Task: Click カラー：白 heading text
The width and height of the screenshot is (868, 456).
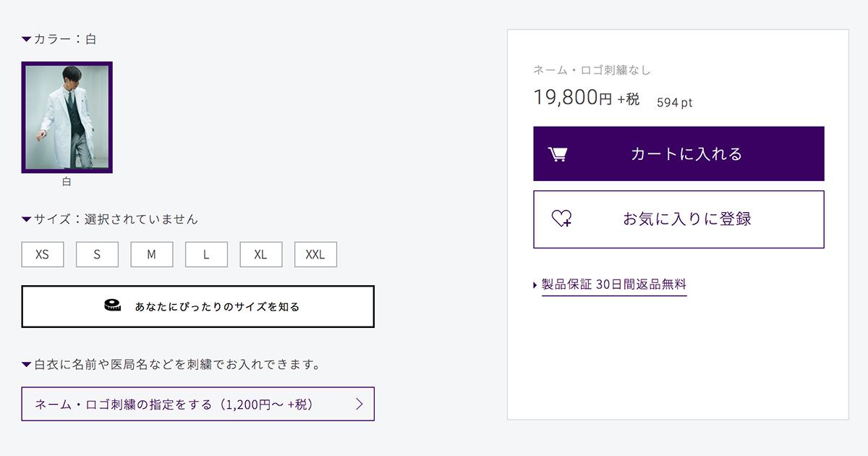Action: pos(65,39)
